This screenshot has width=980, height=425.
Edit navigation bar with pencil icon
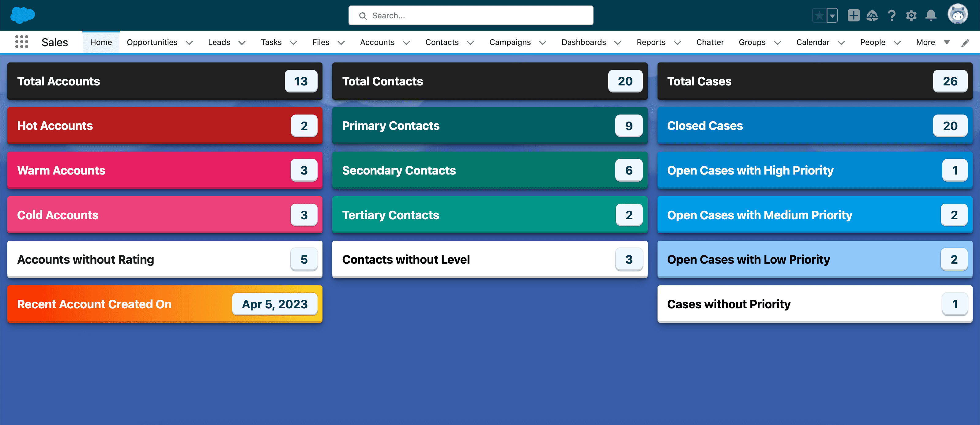tap(965, 43)
